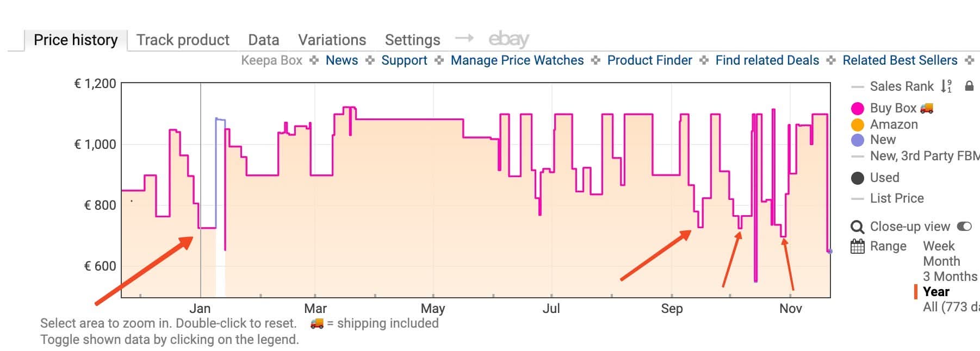Click the purple New legend dot
The width and height of the screenshot is (980, 351).
click(858, 140)
